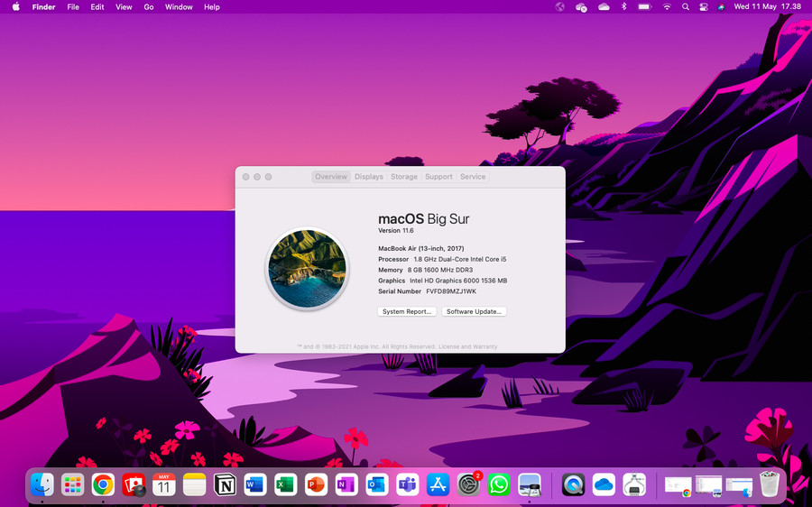Click the iCloud sync-error menu bar icon
Screen dimensions: 812x507
coord(581,6)
